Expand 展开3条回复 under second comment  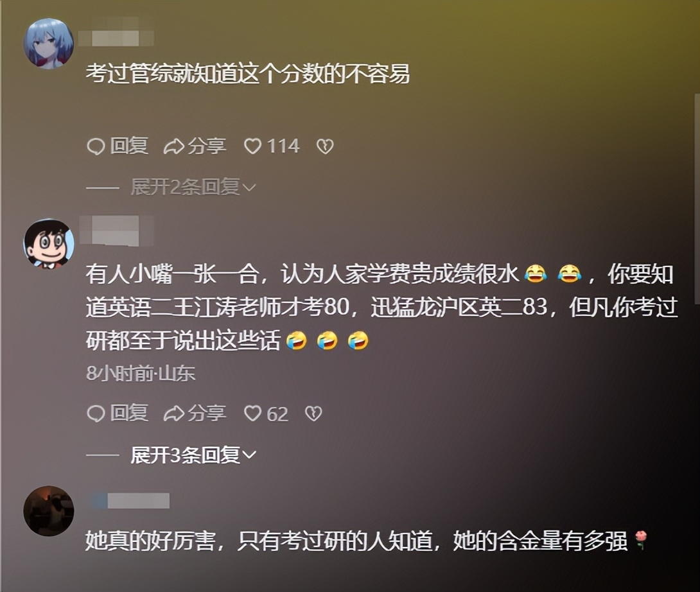point(193,455)
